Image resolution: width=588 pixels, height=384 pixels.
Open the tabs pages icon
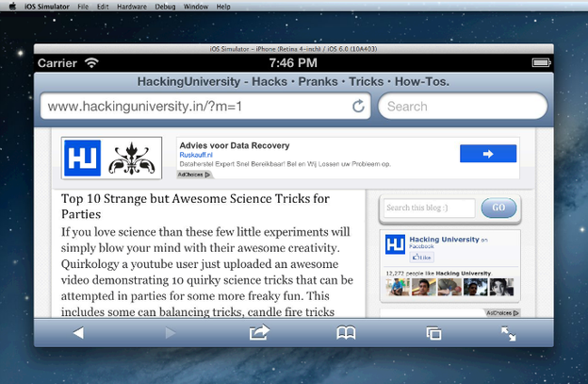[433, 333]
